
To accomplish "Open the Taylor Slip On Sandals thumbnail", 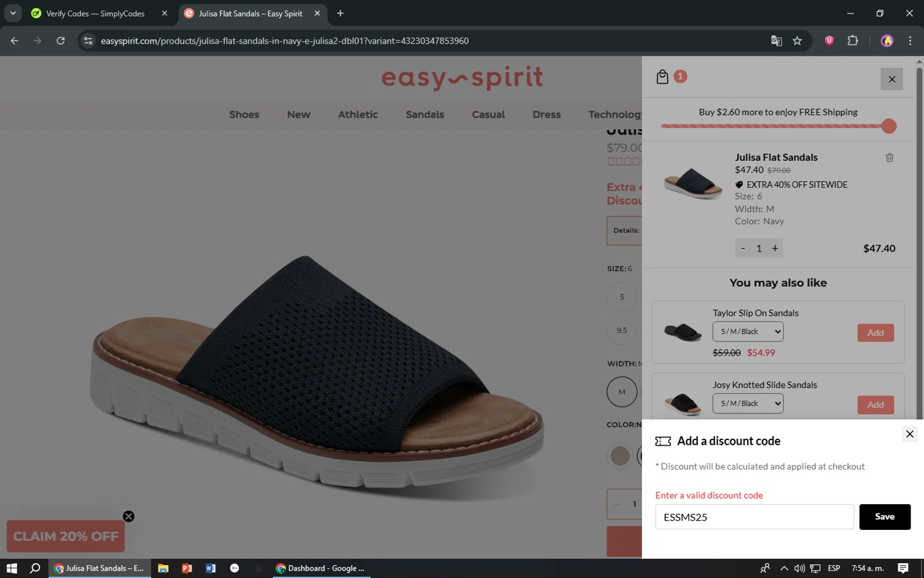I will [x=683, y=332].
